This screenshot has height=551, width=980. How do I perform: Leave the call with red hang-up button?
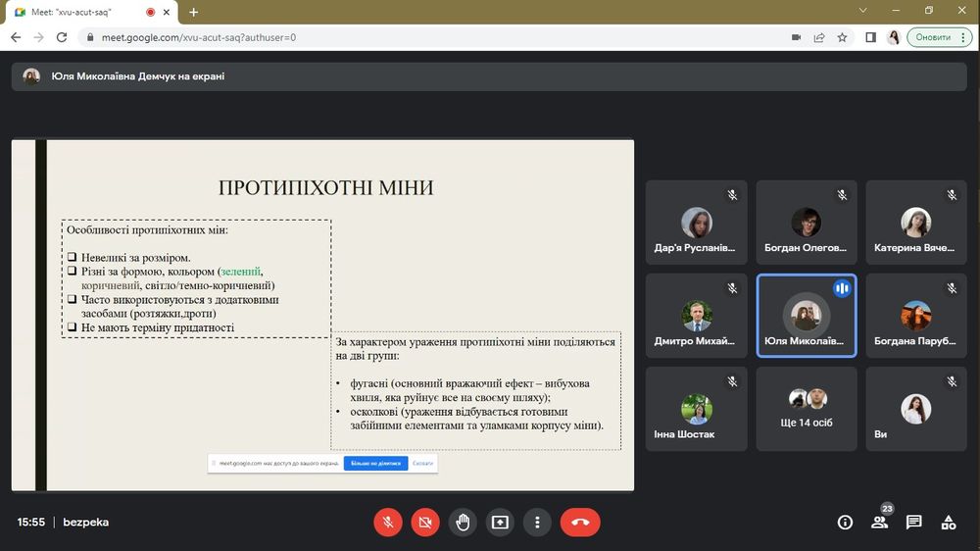coord(580,523)
